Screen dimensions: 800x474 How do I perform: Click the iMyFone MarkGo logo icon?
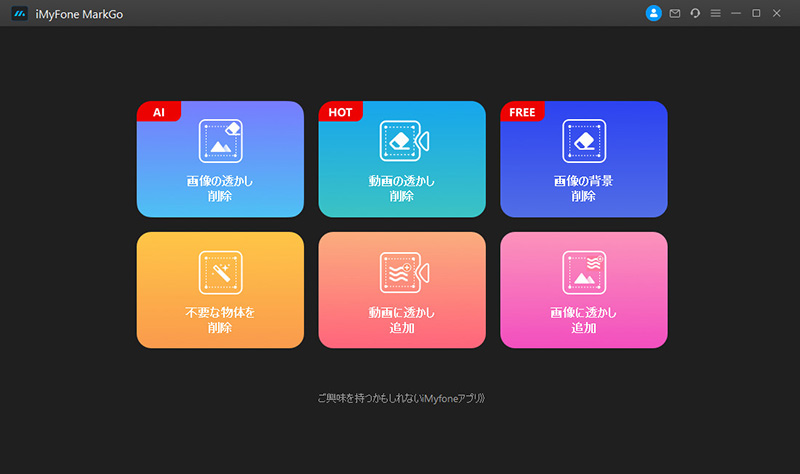19,14
